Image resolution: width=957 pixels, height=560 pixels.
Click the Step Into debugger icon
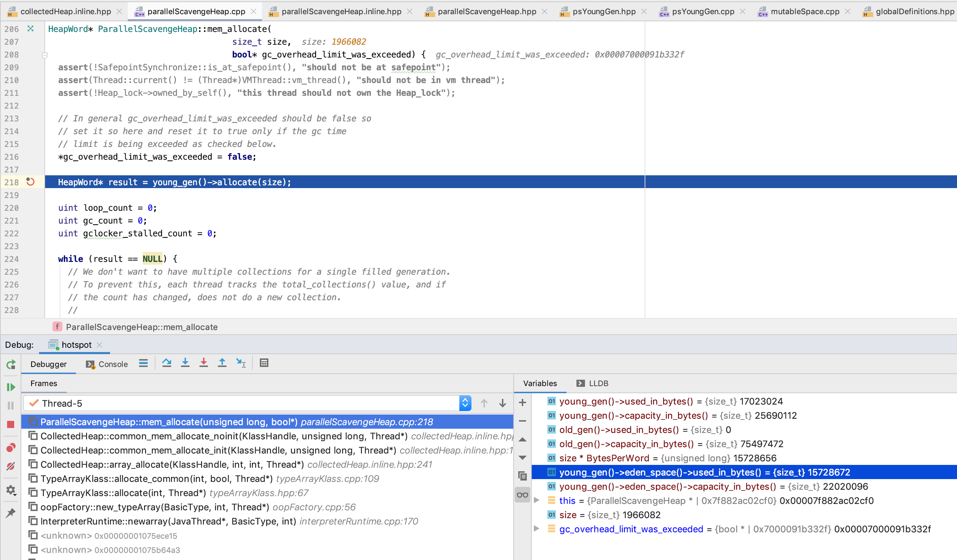pyautogui.click(x=185, y=363)
